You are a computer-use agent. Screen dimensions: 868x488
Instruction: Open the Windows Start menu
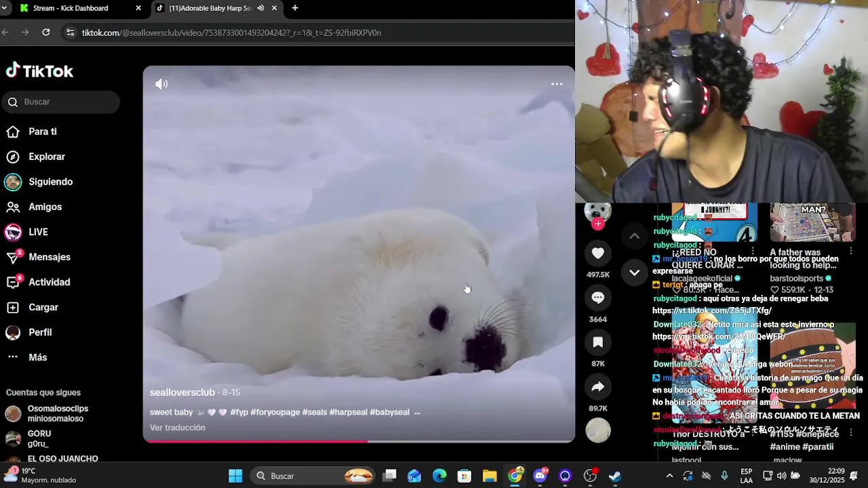[x=235, y=476]
